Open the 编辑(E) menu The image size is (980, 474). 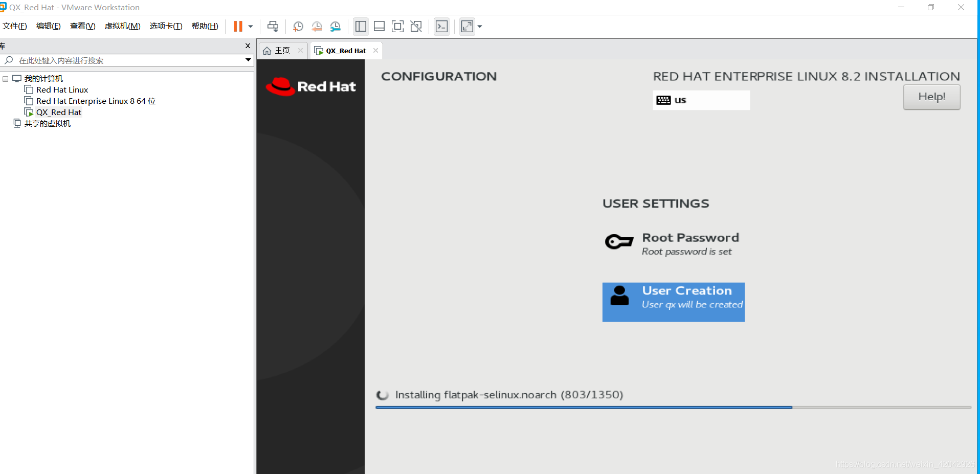49,26
